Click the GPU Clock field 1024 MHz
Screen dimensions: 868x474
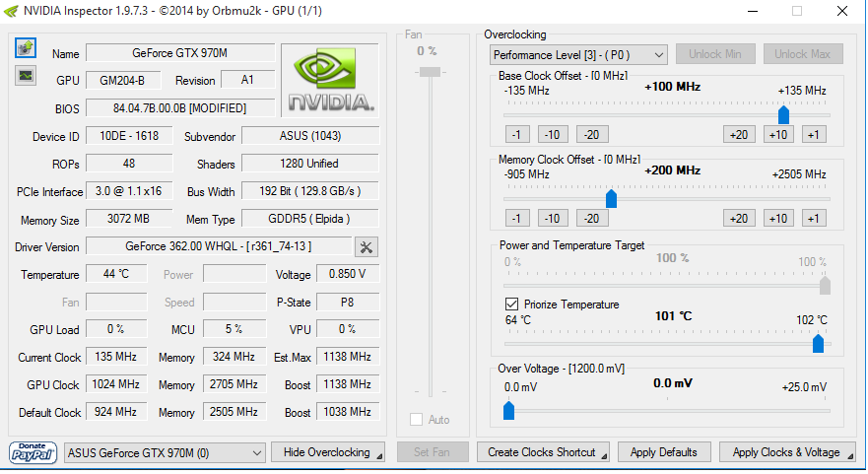pos(116,384)
